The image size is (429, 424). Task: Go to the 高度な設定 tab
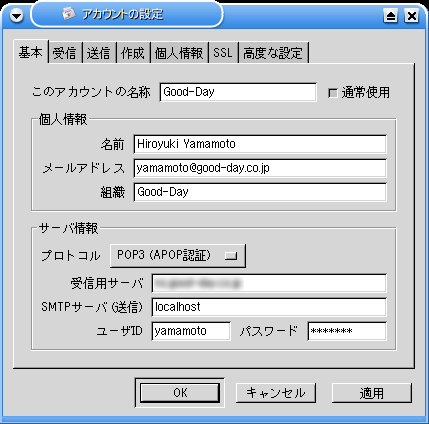273,53
